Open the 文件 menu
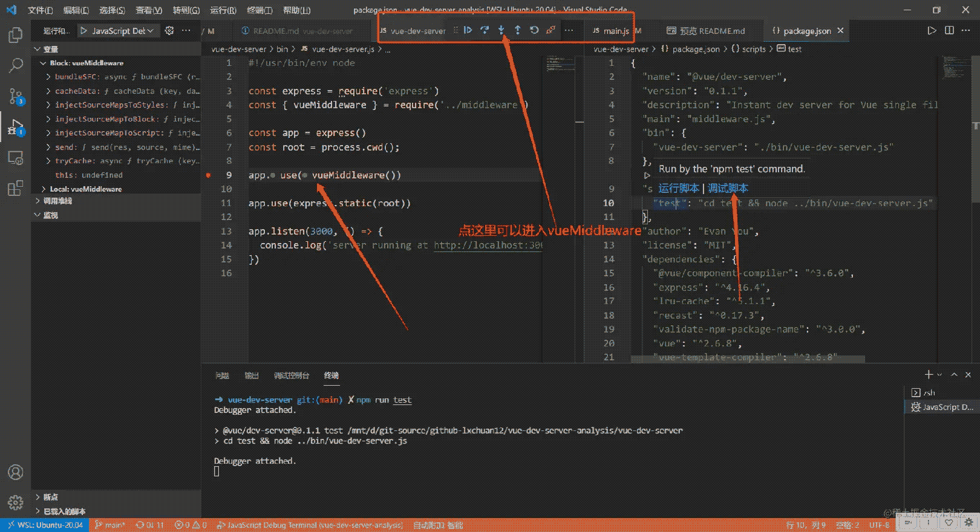 (40, 10)
